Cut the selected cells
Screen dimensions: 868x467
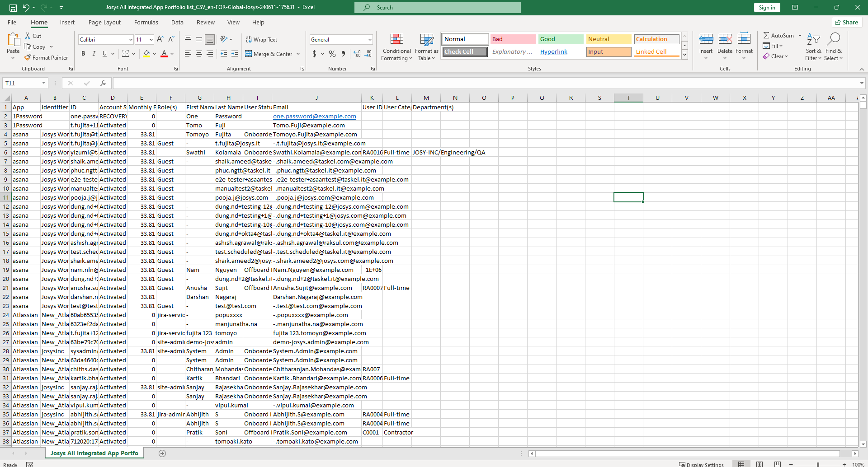tap(33, 36)
